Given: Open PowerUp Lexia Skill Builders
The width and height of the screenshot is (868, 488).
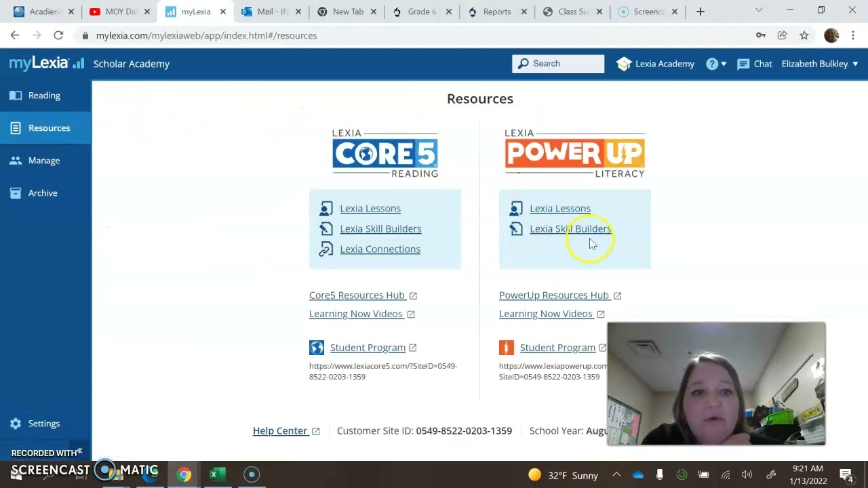Looking at the screenshot, I should [570, 229].
